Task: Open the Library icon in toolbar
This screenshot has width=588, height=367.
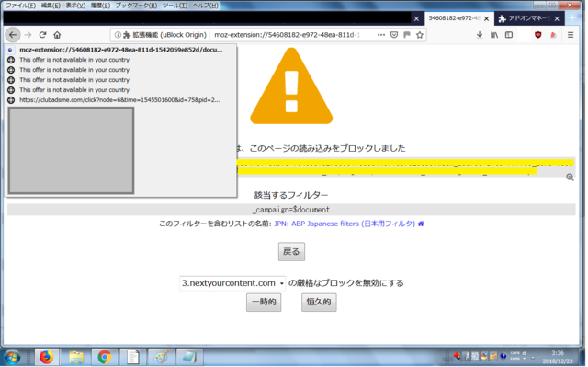Action: coord(494,35)
